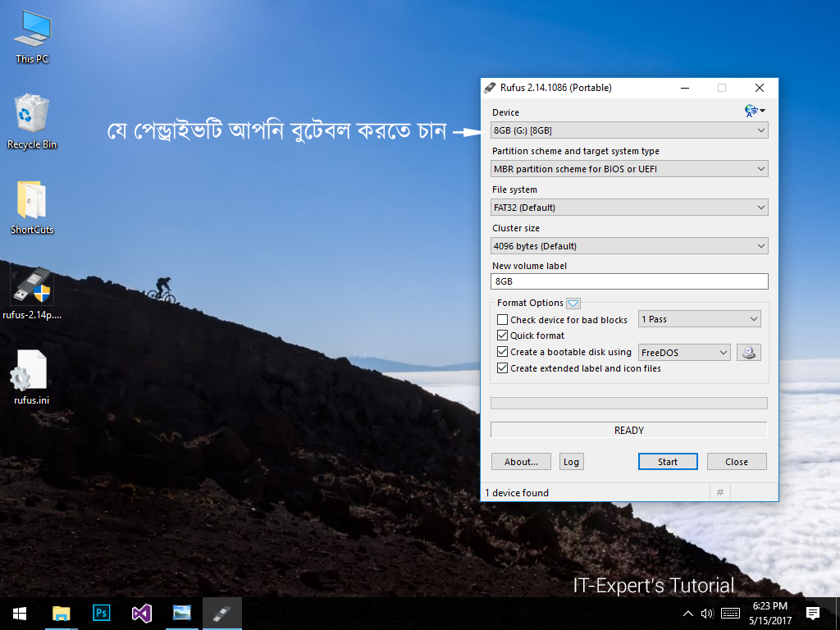Expand the File system FAT32 dropdown
This screenshot has width=840, height=630.
point(629,208)
